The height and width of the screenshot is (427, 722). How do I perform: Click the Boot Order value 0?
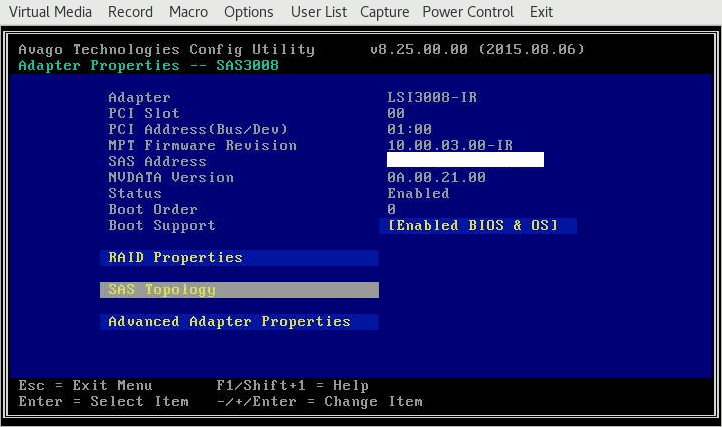point(391,210)
